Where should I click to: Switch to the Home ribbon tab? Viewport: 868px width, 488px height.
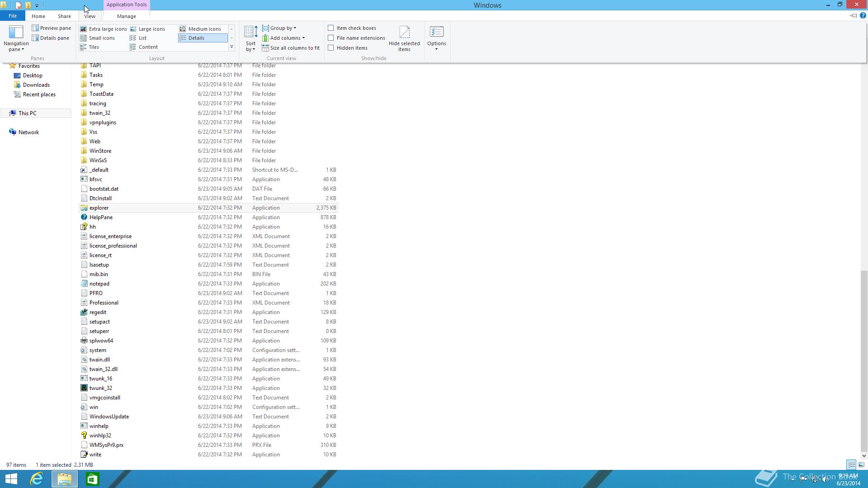[38, 16]
